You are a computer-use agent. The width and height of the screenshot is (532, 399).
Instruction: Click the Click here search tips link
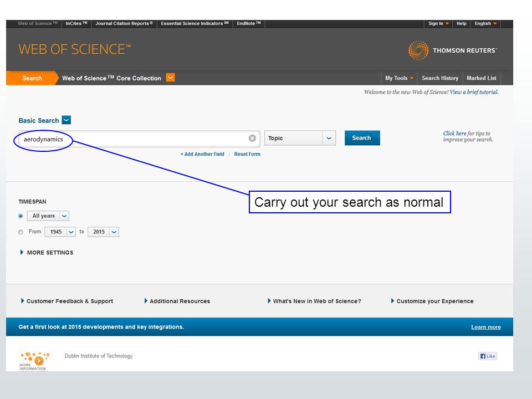click(454, 134)
